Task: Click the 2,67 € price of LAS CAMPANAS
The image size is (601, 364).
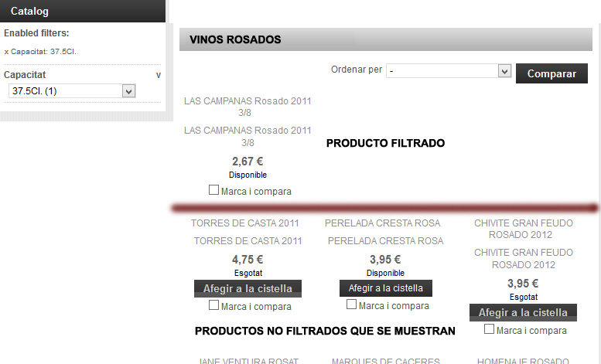Action: point(248,162)
